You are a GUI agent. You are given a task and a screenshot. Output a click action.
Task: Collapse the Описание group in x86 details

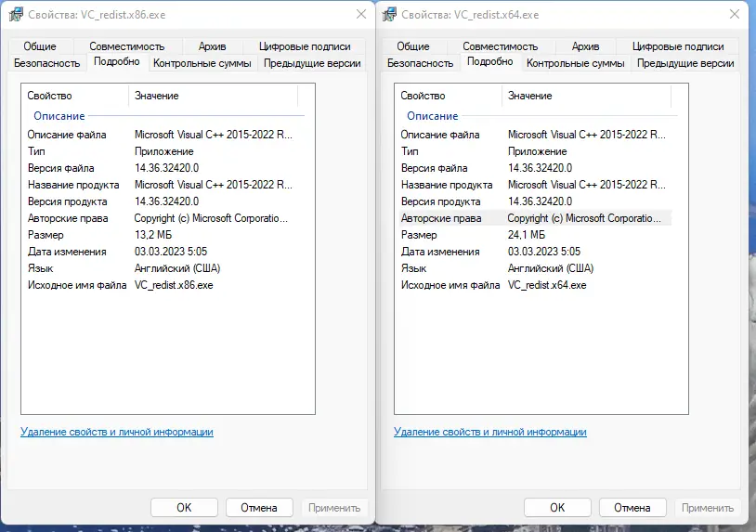pos(59,116)
